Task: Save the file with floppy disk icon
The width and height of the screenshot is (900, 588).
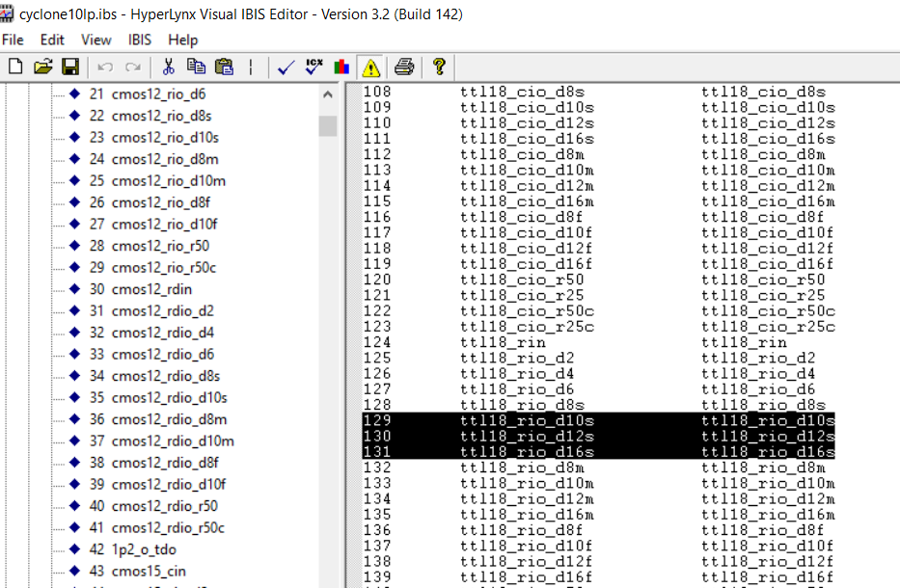Action: point(70,67)
